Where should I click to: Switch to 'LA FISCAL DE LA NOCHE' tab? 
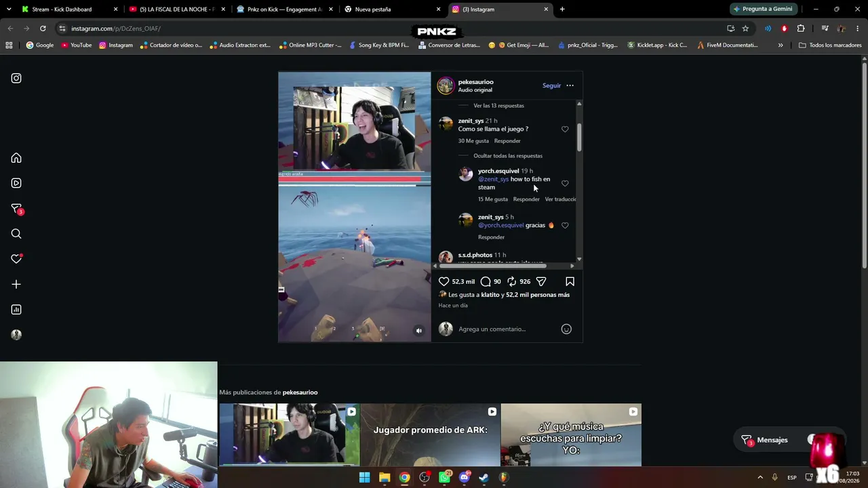176,9
